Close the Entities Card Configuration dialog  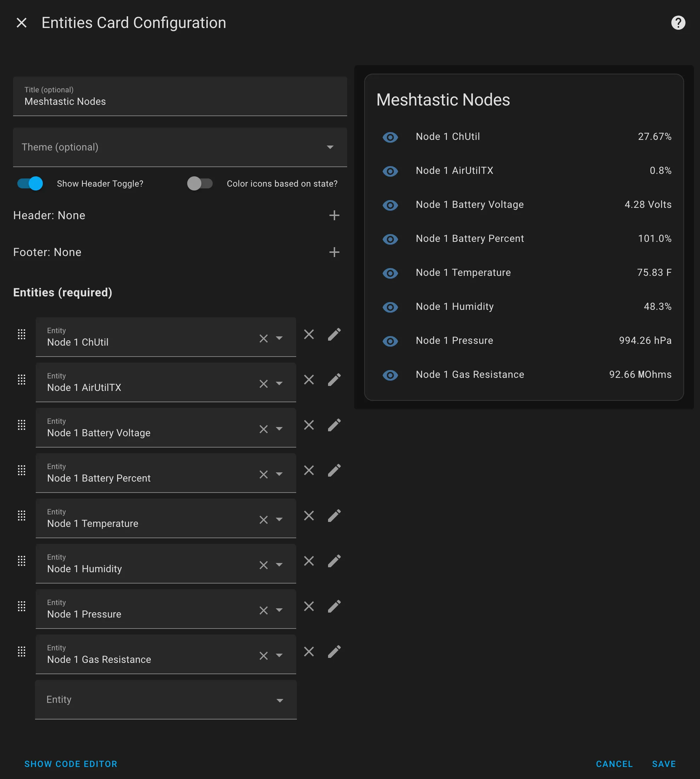click(x=22, y=23)
